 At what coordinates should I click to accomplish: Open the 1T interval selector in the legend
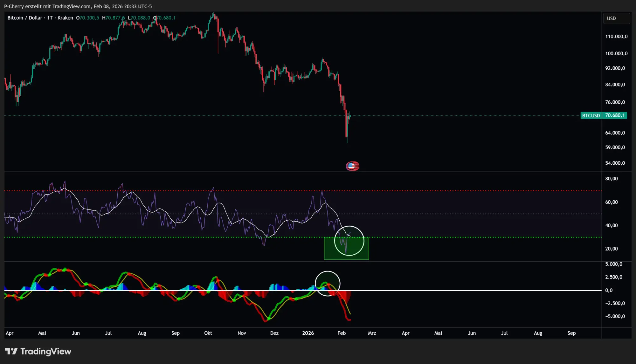point(50,18)
